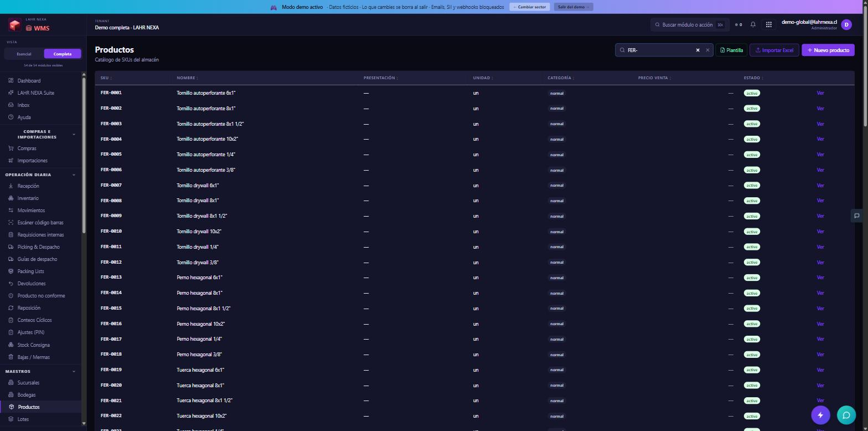The height and width of the screenshot is (431, 868).
Task: Open the Escáner código barras module
Action: pos(40,223)
